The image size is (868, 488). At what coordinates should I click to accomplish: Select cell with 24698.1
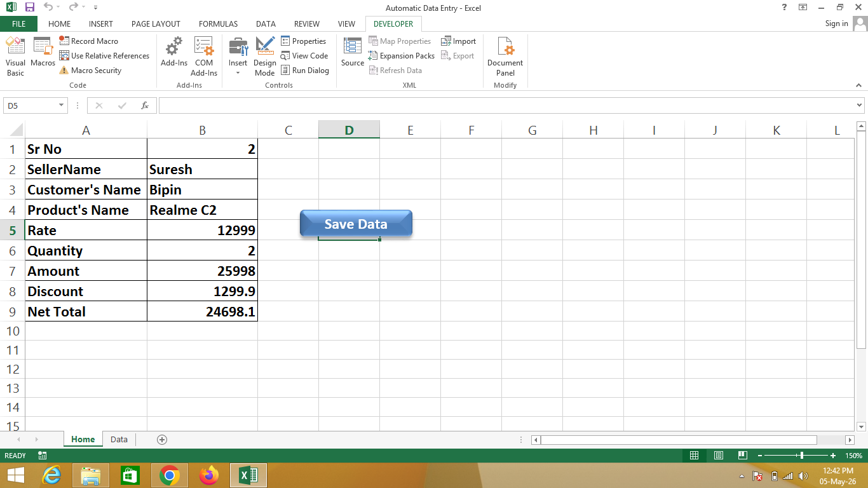pyautogui.click(x=202, y=311)
